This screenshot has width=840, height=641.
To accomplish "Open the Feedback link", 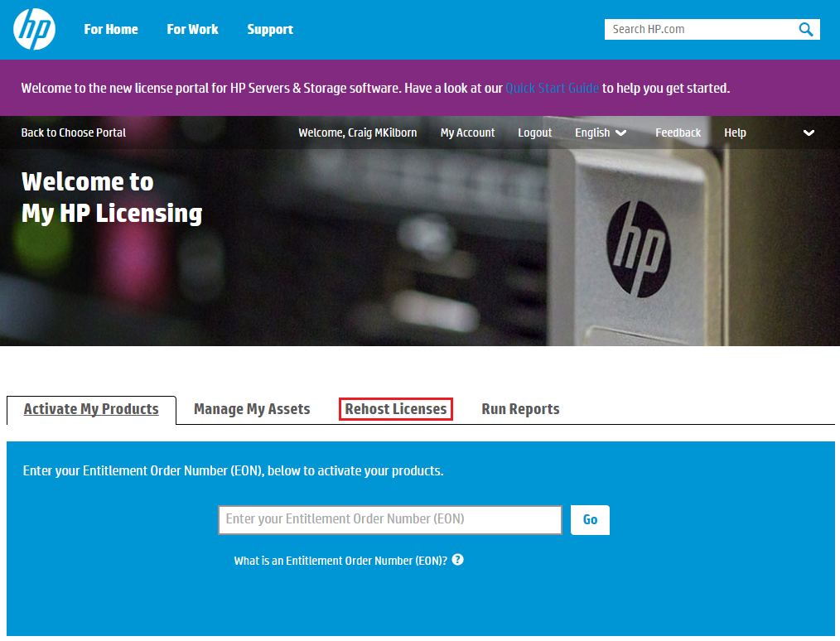I will click(x=678, y=133).
